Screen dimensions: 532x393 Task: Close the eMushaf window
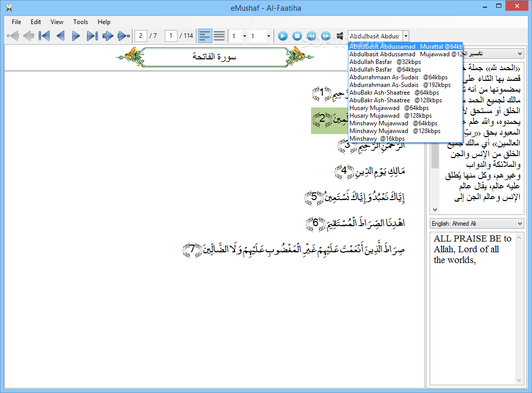click(x=517, y=6)
